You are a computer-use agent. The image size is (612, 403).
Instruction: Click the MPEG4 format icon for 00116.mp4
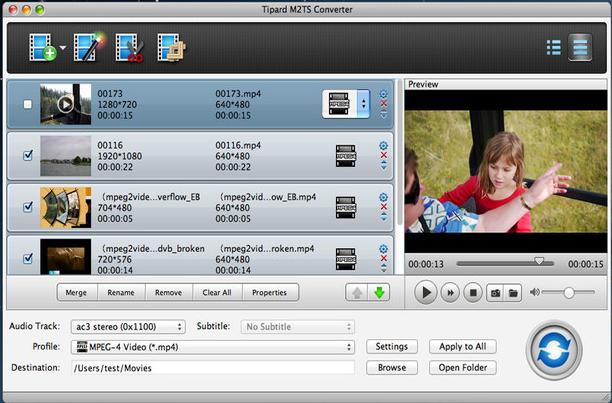(x=346, y=156)
